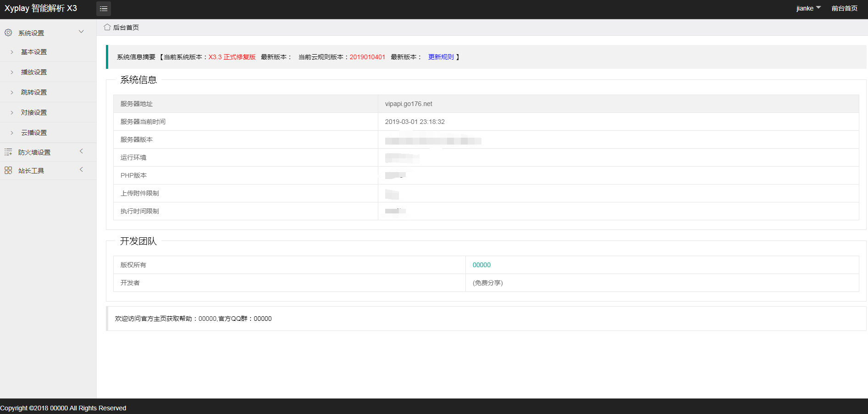Click the 更新规则 link
868x414 pixels.
click(x=441, y=57)
